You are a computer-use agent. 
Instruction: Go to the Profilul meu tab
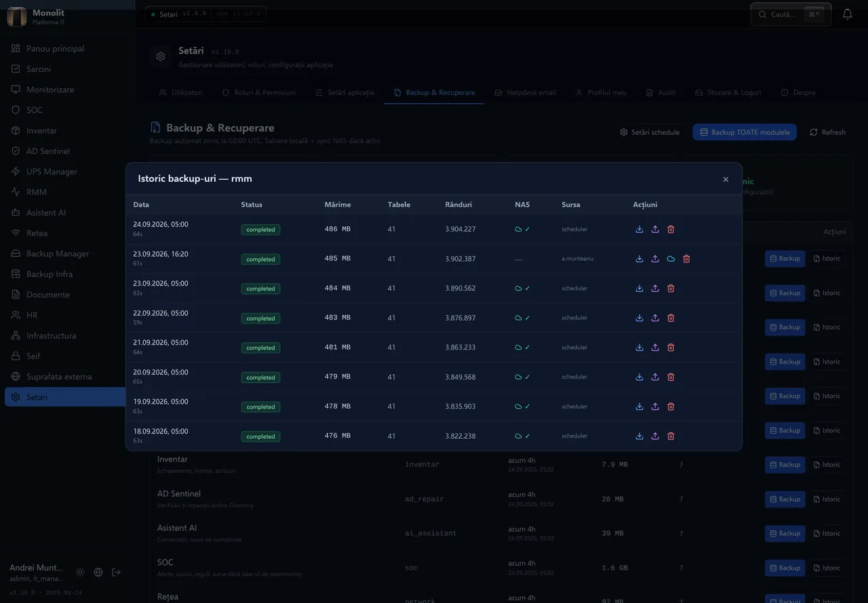[x=601, y=92]
